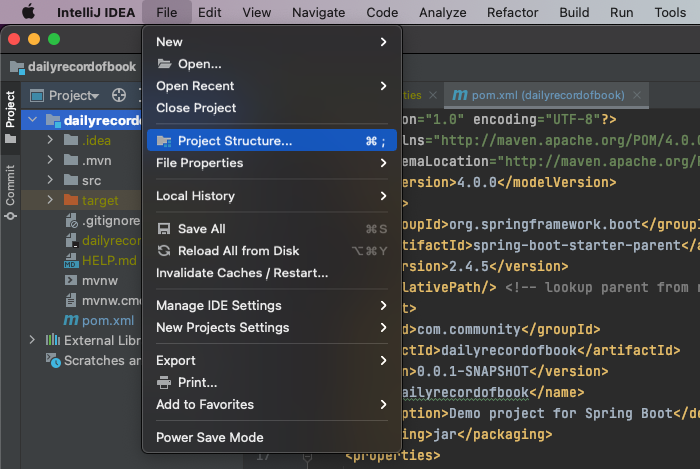Click the Project Structure folder icon

(164, 141)
